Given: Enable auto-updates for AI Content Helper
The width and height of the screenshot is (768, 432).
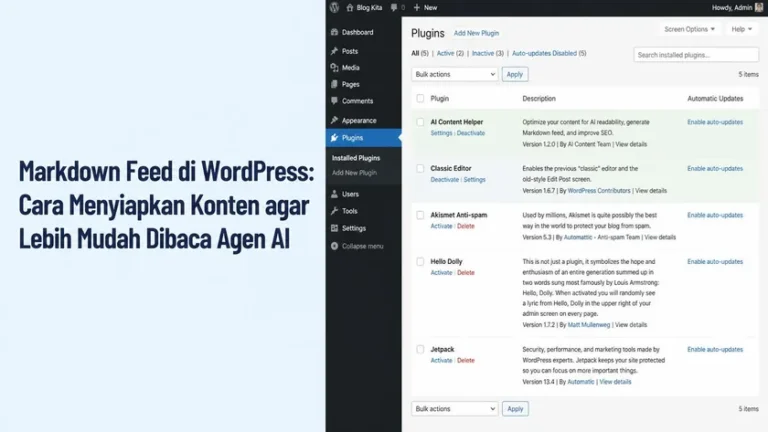Looking at the screenshot, I should coord(715,122).
